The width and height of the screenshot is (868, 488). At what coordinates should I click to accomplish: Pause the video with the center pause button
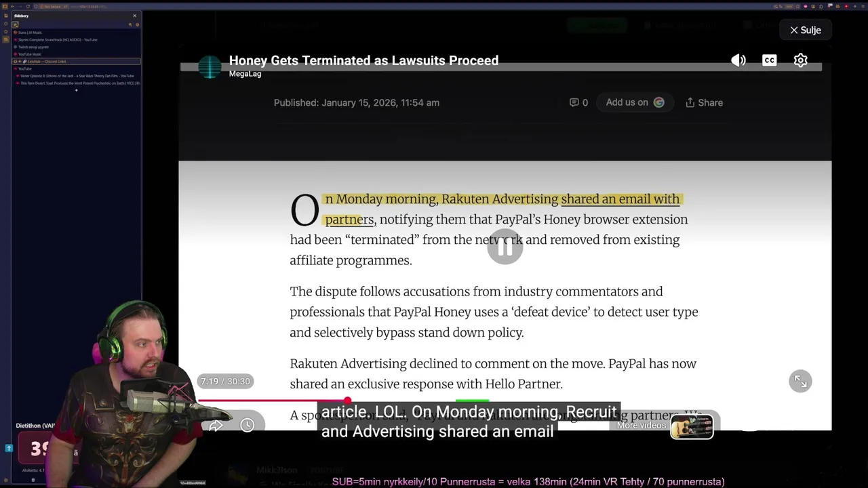click(505, 248)
